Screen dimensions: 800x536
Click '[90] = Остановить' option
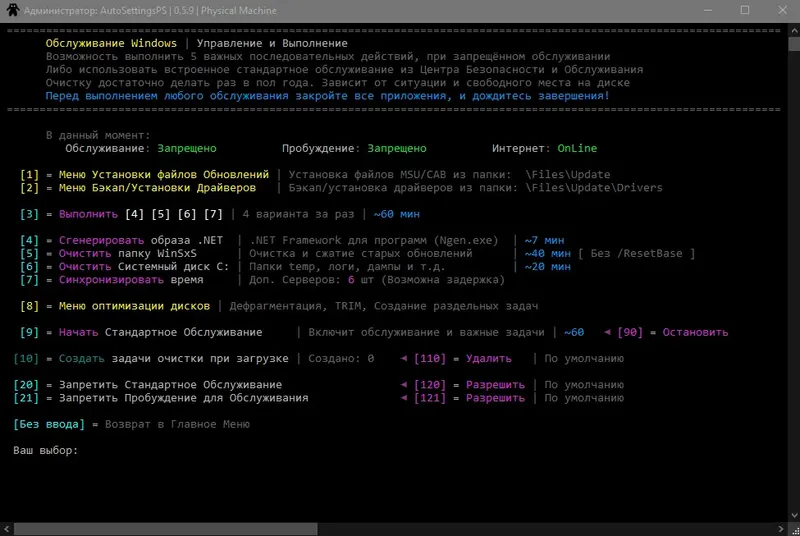(x=672, y=333)
